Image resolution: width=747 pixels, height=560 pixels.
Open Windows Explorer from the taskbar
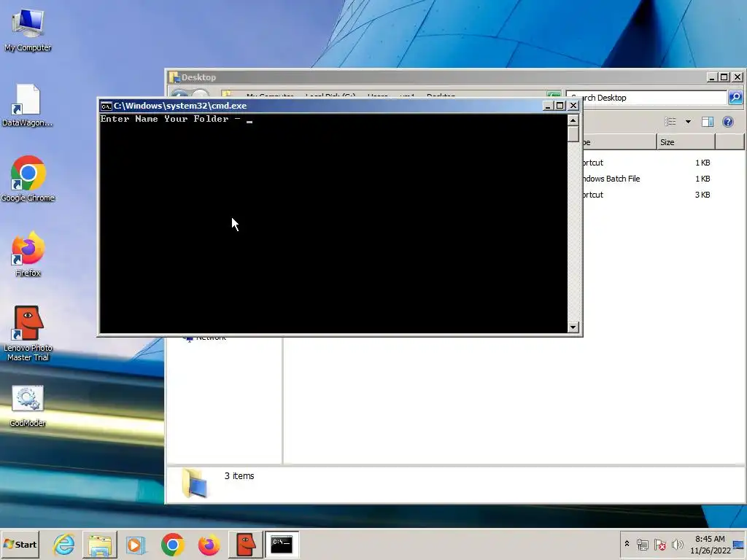click(99, 544)
